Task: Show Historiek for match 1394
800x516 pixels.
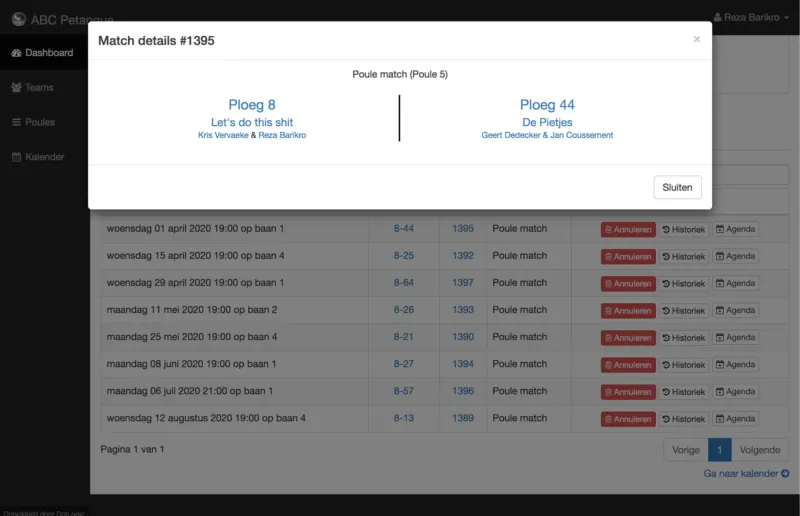Action: pyautogui.click(x=684, y=364)
